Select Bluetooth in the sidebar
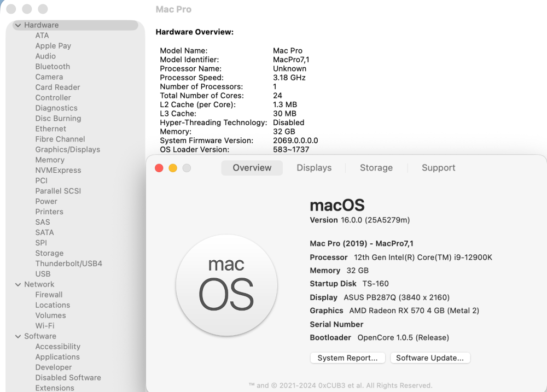Image resolution: width=547 pixels, height=392 pixels. coord(53,67)
